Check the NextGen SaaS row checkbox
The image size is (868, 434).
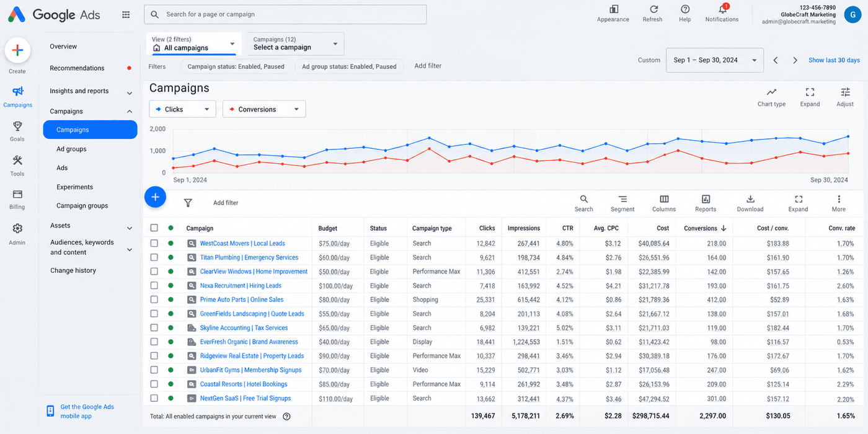154,398
